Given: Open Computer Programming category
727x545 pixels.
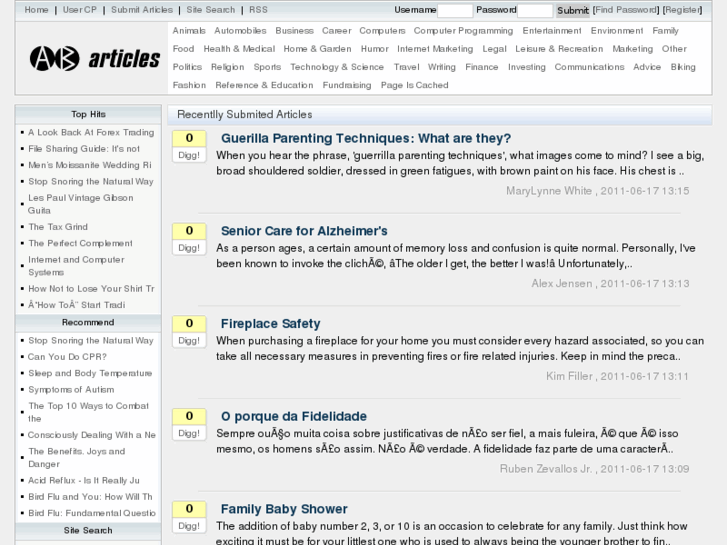Looking at the screenshot, I should point(463,31).
